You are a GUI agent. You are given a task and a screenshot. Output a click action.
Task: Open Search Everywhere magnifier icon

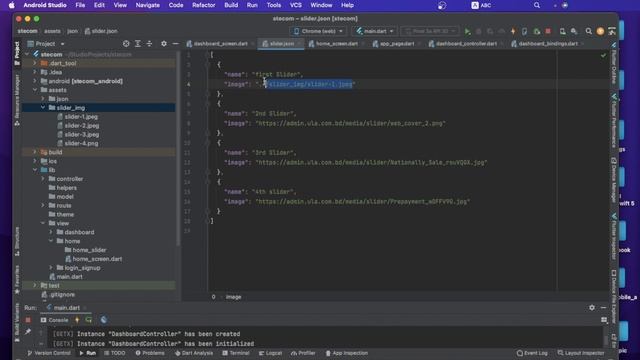pyautogui.click(x=589, y=31)
